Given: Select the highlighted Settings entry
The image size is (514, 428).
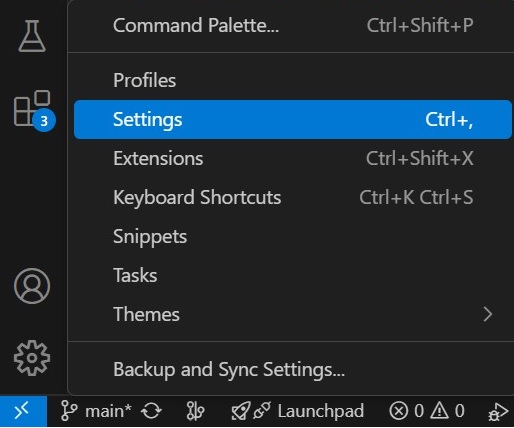Looking at the screenshot, I should click(x=293, y=119).
